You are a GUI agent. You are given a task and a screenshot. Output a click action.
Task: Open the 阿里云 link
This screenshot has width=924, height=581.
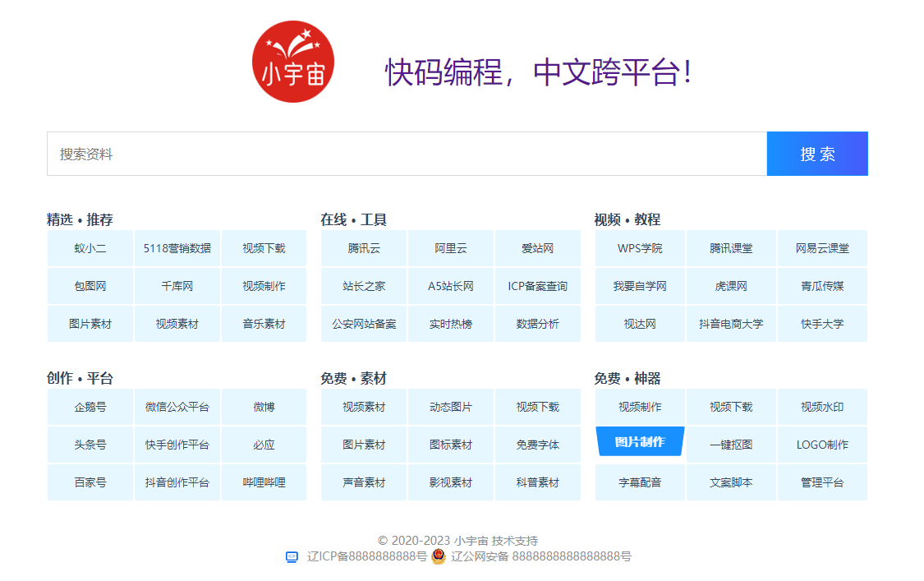pyautogui.click(x=451, y=248)
